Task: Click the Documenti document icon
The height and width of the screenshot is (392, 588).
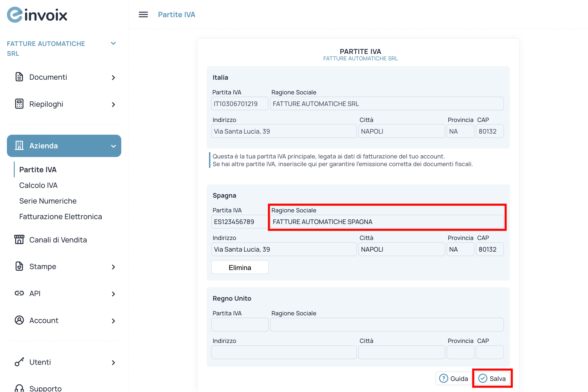Action: pos(19,77)
